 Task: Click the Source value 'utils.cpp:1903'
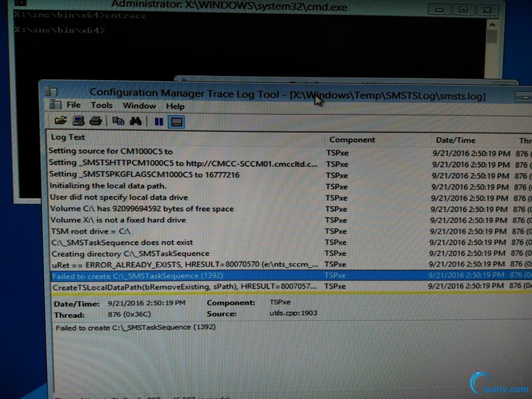pyautogui.click(x=293, y=313)
